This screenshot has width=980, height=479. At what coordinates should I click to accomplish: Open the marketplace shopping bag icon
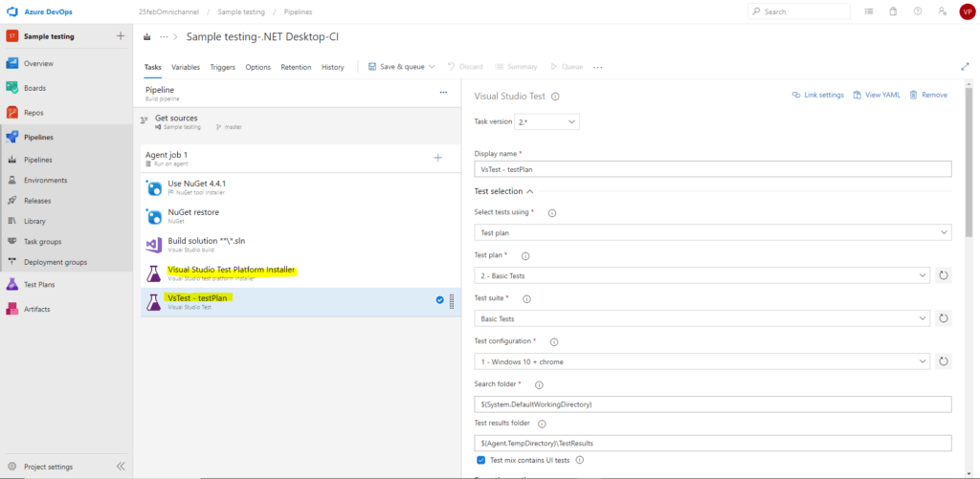[x=893, y=11]
